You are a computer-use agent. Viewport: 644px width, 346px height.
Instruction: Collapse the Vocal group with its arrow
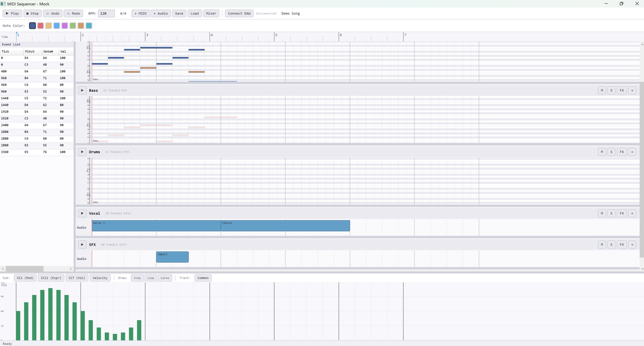pyautogui.click(x=82, y=214)
